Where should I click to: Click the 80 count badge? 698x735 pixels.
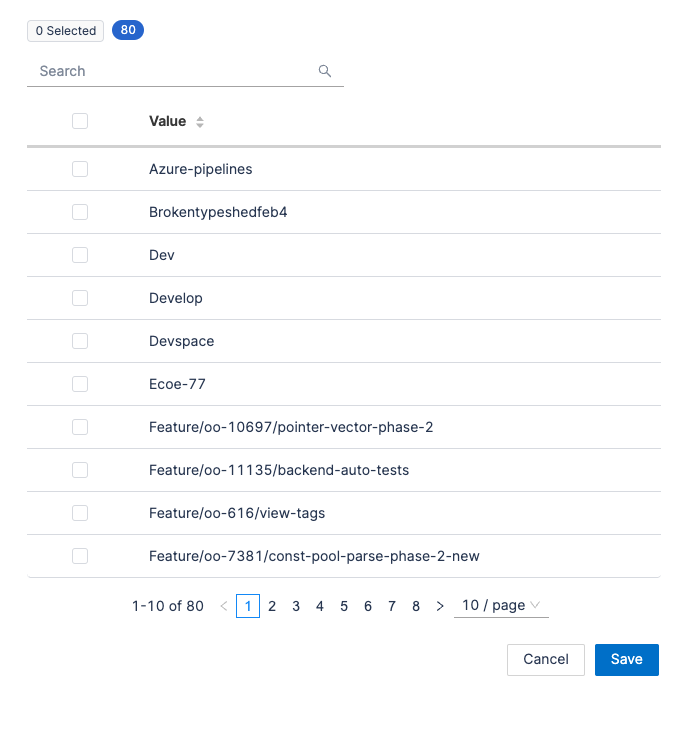pos(128,30)
